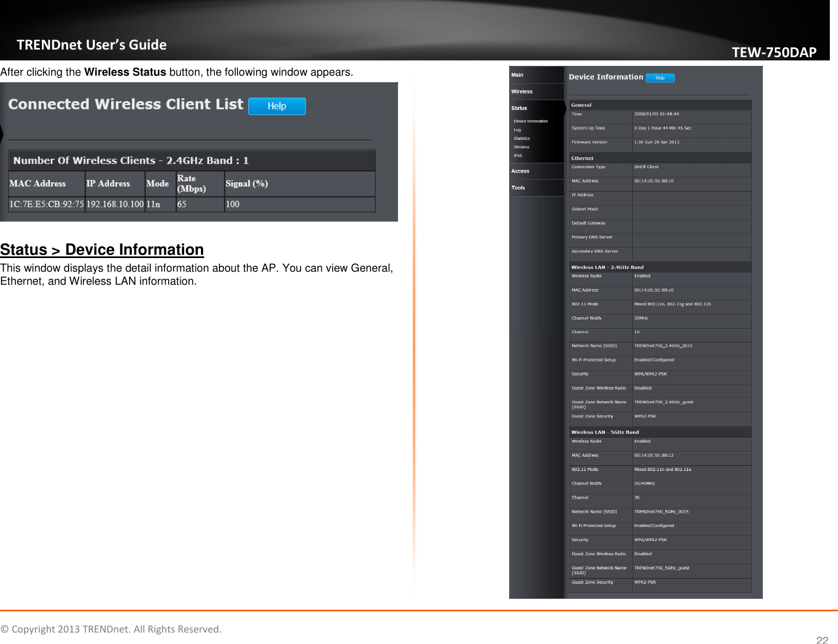The width and height of the screenshot is (838, 644).
Task: Open the Statistics submenu item
Action: click(x=522, y=138)
